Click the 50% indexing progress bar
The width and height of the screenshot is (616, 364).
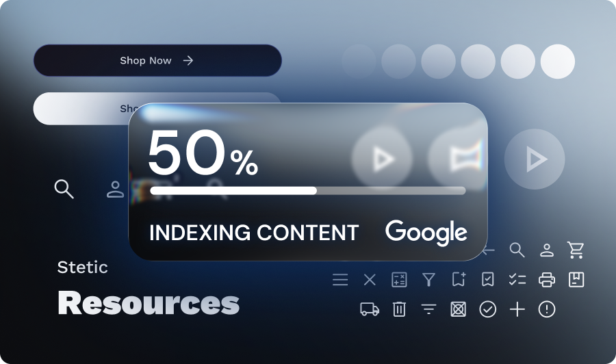point(307,191)
